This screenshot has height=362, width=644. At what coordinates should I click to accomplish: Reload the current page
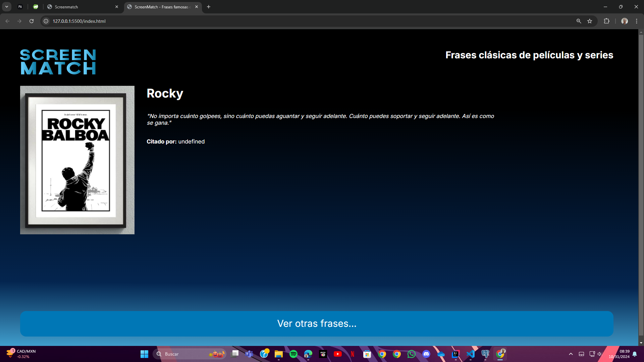coord(32,21)
